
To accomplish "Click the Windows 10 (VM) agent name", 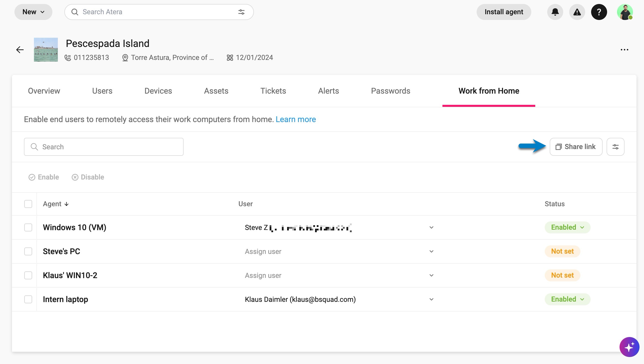I will pyautogui.click(x=75, y=227).
